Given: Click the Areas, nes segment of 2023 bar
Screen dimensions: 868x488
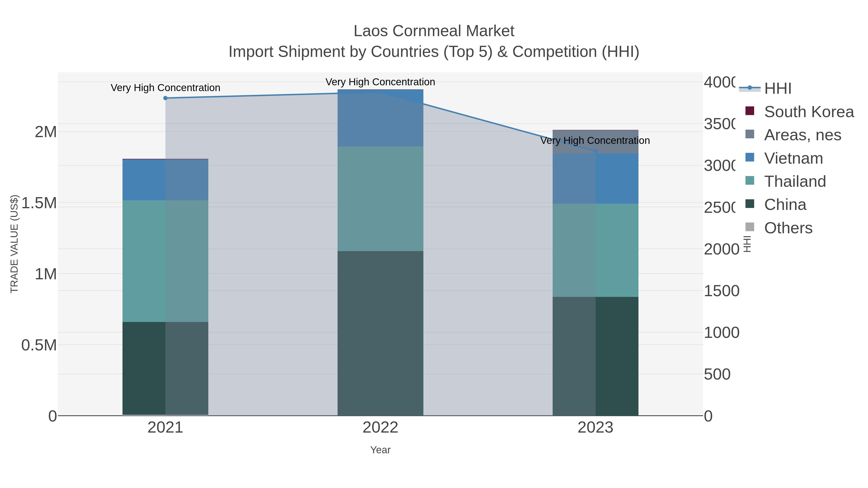Looking at the screenshot, I should pyautogui.click(x=595, y=142).
